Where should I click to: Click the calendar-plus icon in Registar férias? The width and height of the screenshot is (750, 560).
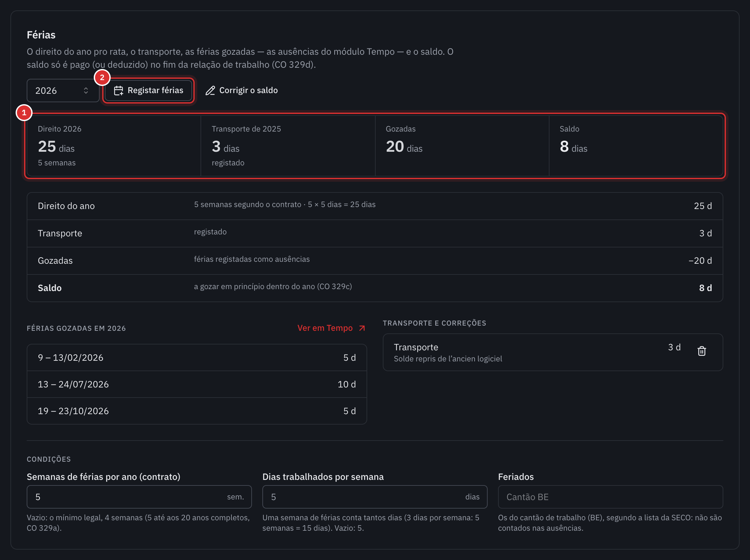coord(118,91)
